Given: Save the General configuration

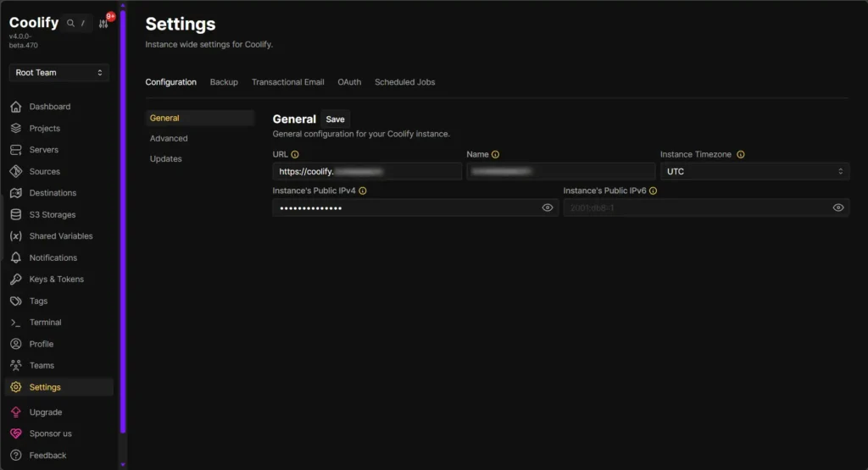Looking at the screenshot, I should tap(335, 119).
